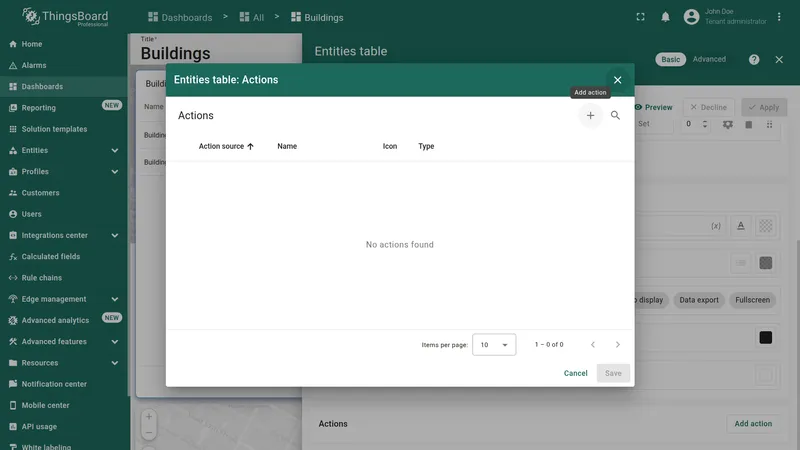Click map zoom in button
800x450 pixels.
(148, 417)
